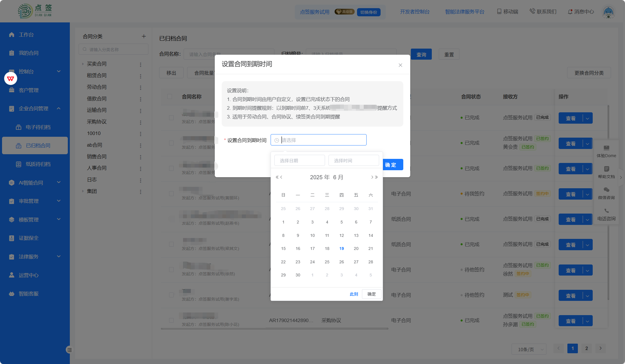Go to previous month in calendar
The width and height of the screenshot is (625, 364).
coord(281,177)
